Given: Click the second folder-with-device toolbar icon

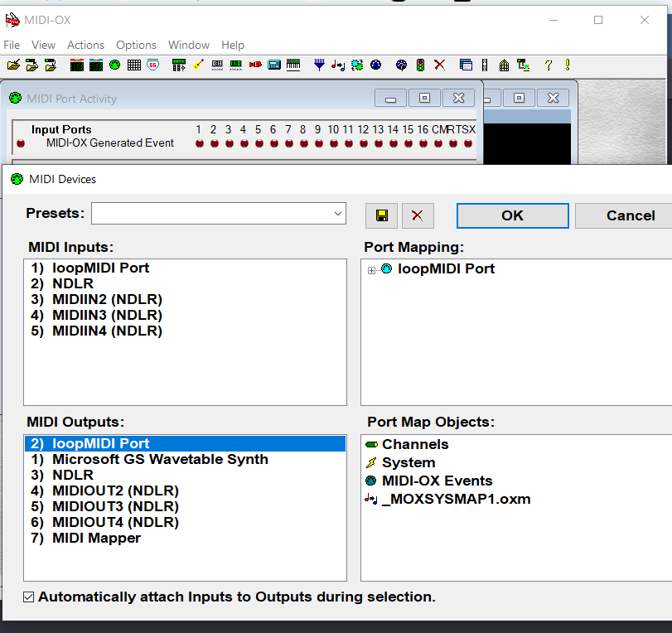Looking at the screenshot, I should click(32, 65).
